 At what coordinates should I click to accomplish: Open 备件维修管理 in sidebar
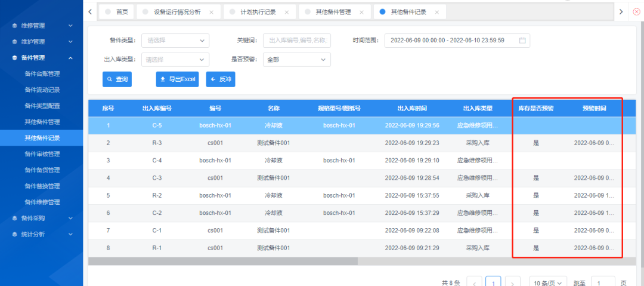pyautogui.click(x=42, y=202)
